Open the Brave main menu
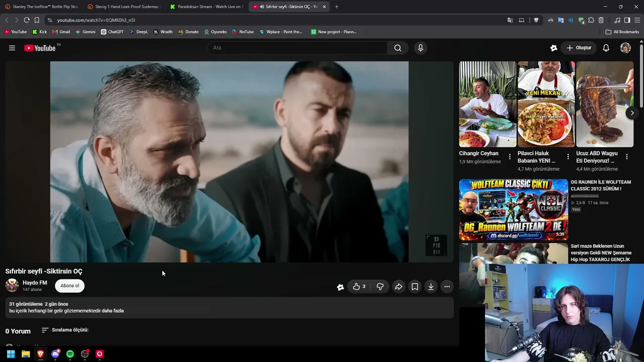Screen dimensions: 644x362 (x=637, y=20)
